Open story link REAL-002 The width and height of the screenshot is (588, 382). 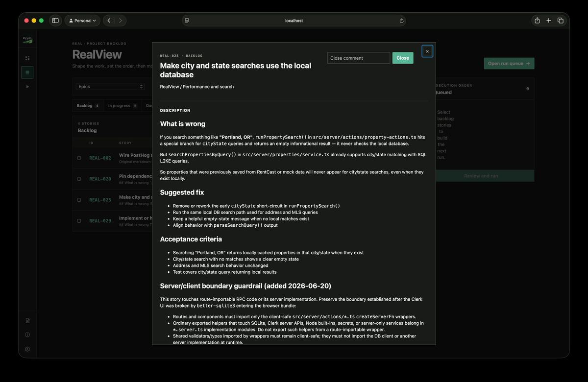click(100, 158)
